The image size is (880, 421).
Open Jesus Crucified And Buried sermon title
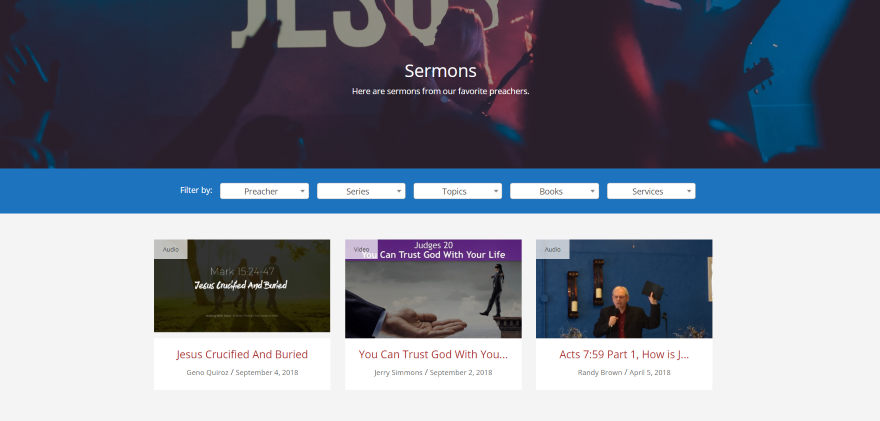pos(242,354)
